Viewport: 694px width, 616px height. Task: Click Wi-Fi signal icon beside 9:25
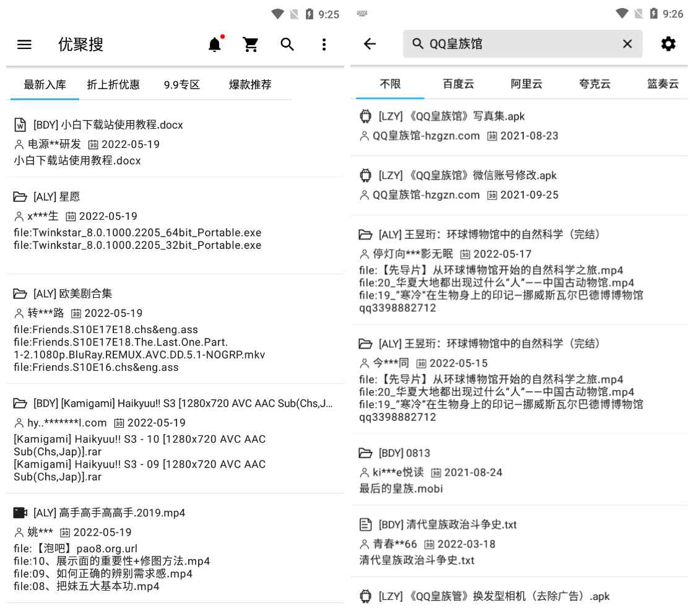[x=277, y=14]
